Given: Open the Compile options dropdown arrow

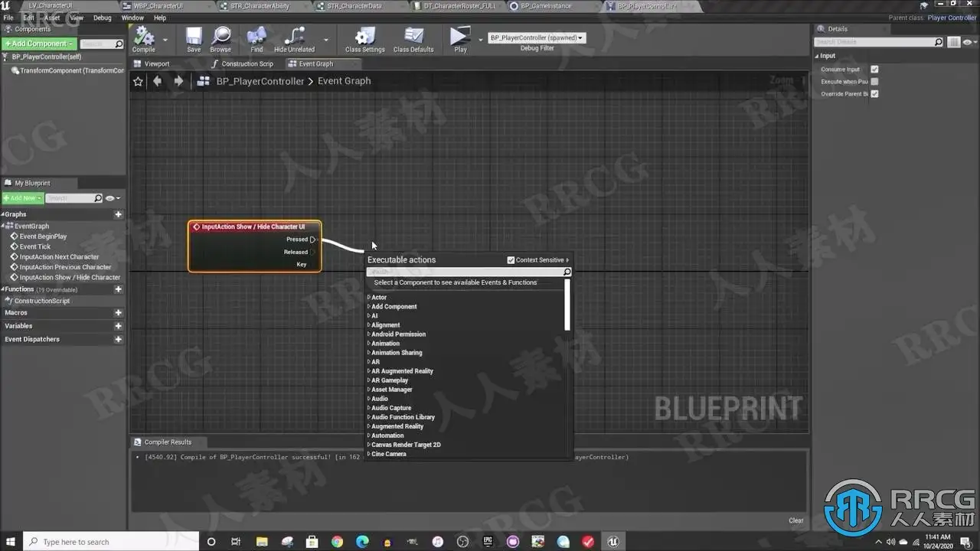Looking at the screenshot, I should click(x=165, y=40).
